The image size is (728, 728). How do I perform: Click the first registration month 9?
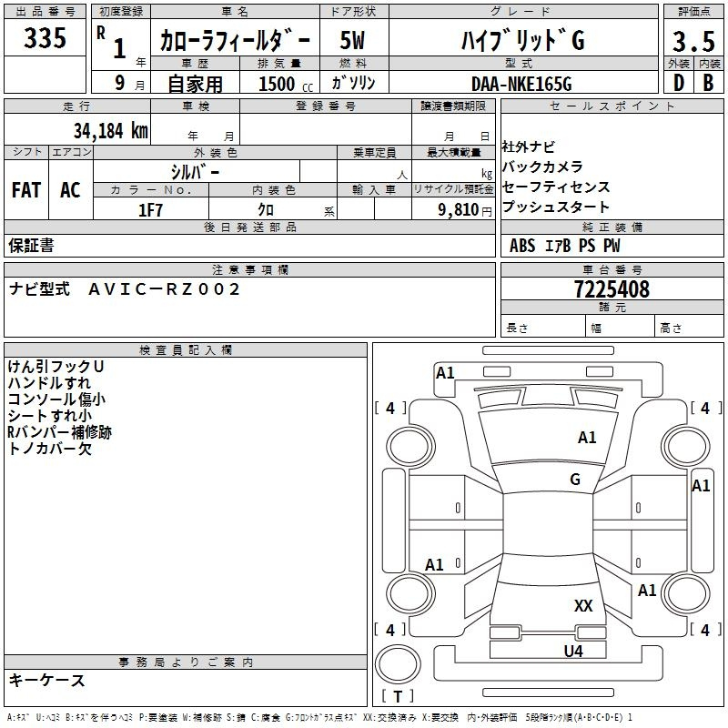(120, 83)
